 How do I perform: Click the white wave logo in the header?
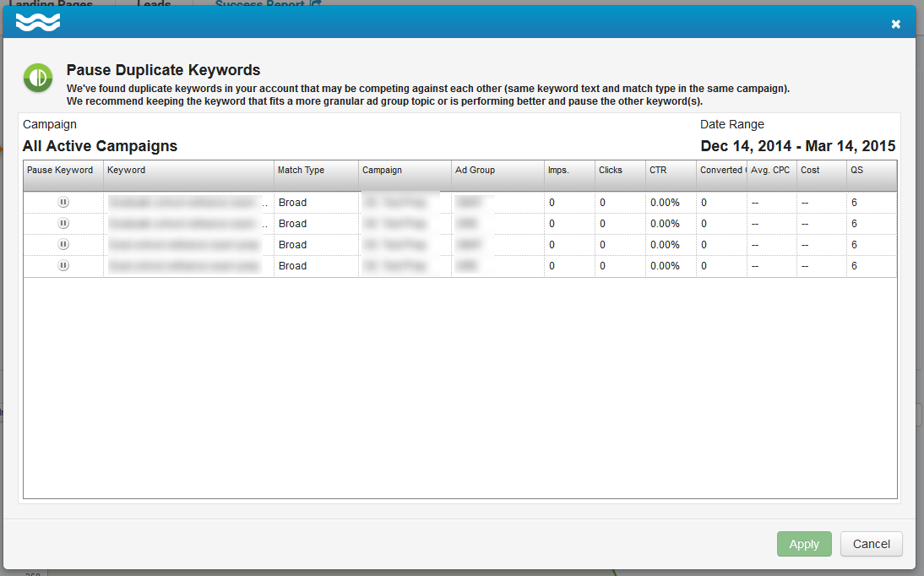38,23
